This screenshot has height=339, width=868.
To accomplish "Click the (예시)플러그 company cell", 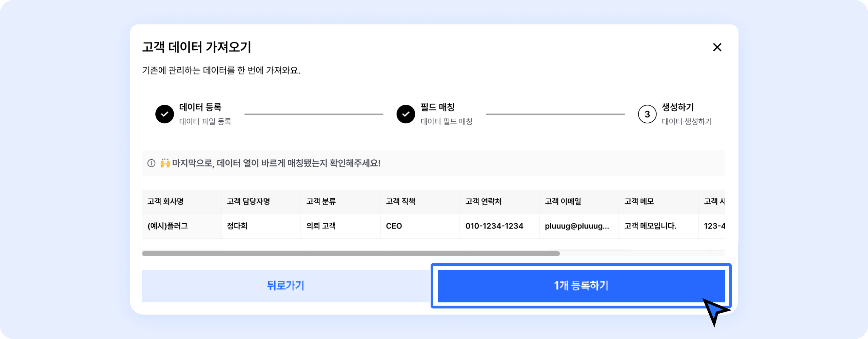I will click(x=167, y=226).
